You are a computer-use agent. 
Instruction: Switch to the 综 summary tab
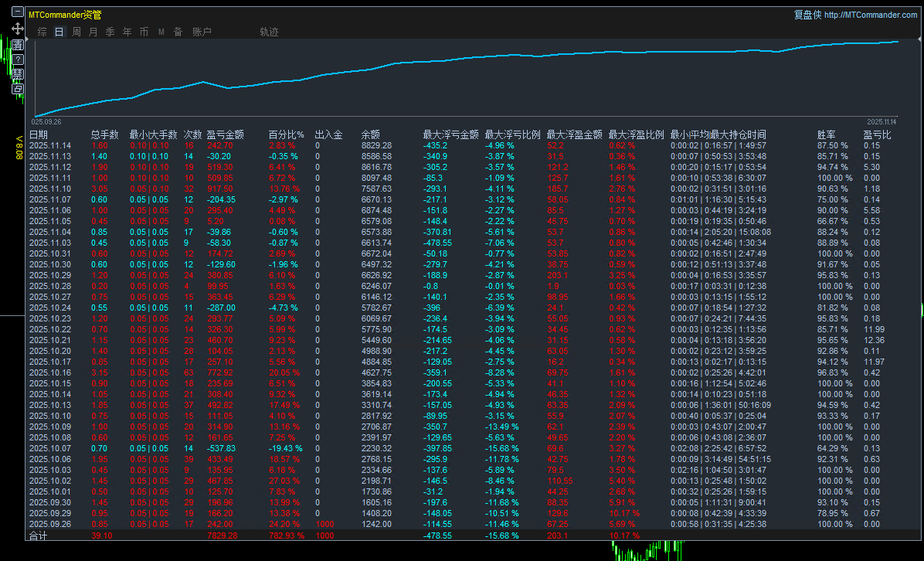(42, 32)
